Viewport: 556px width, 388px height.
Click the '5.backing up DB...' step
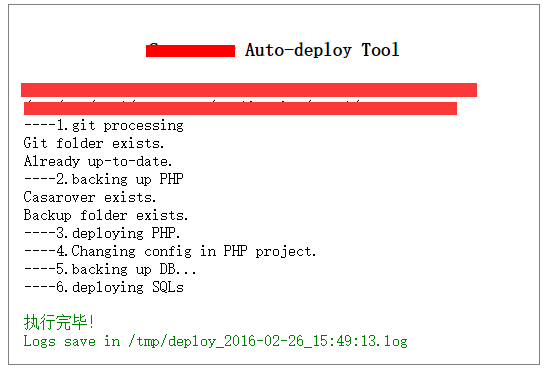click(x=110, y=269)
